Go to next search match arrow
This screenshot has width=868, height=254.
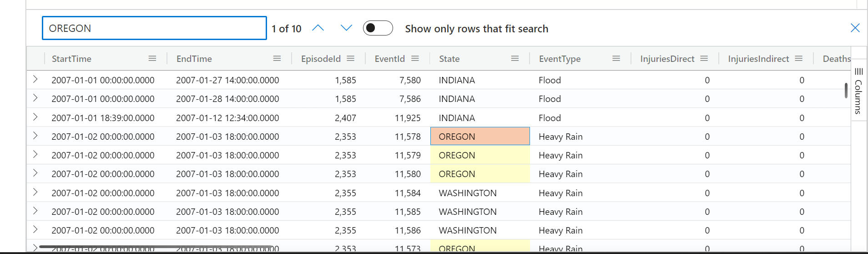click(x=346, y=28)
